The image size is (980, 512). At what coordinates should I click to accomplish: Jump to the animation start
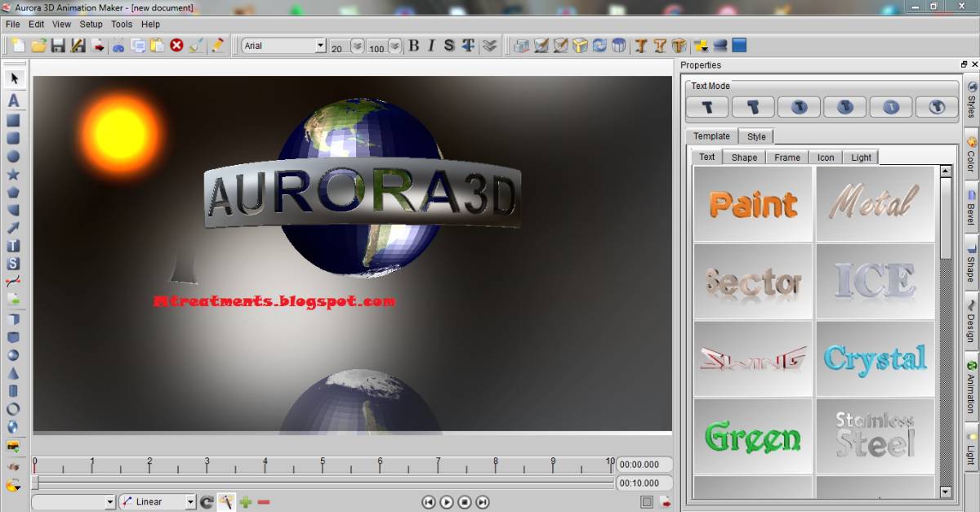[x=428, y=502]
